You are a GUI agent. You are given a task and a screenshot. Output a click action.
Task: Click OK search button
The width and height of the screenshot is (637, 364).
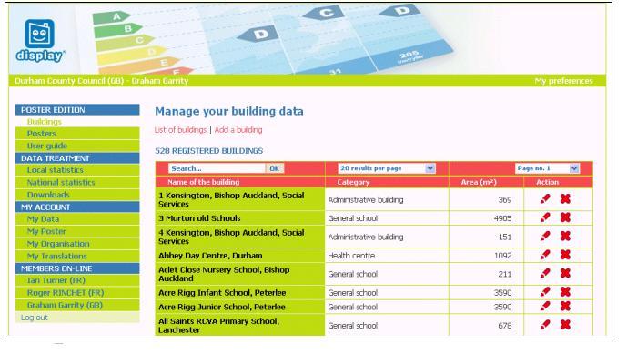point(275,168)
